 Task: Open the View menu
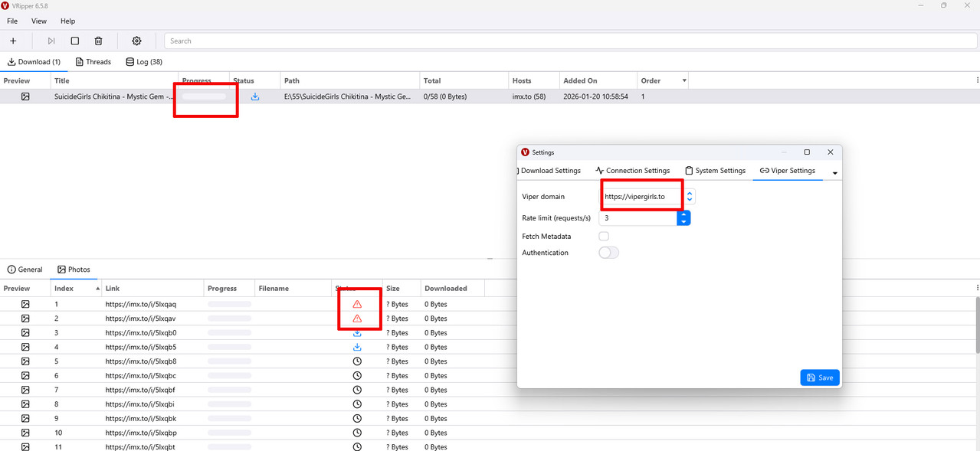click(x=39, y=21)
